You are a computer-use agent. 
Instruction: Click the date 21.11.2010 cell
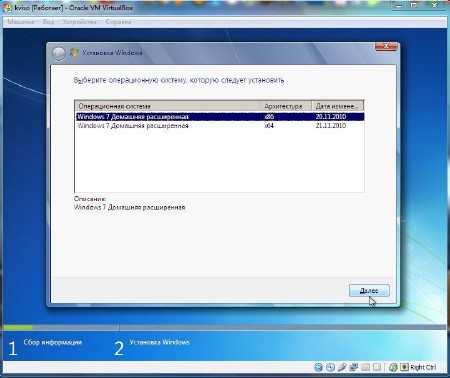click(x=331, y=126)
